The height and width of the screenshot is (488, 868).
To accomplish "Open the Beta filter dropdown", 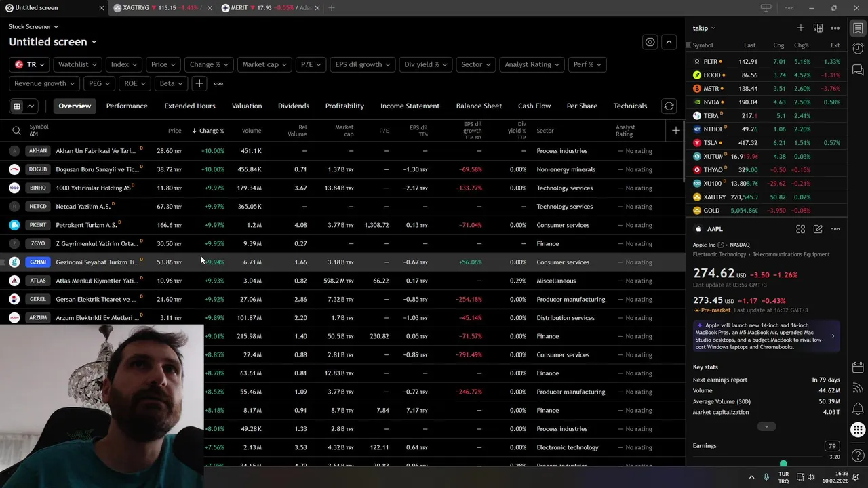I will pyautogui.click(x=171, y=83).
